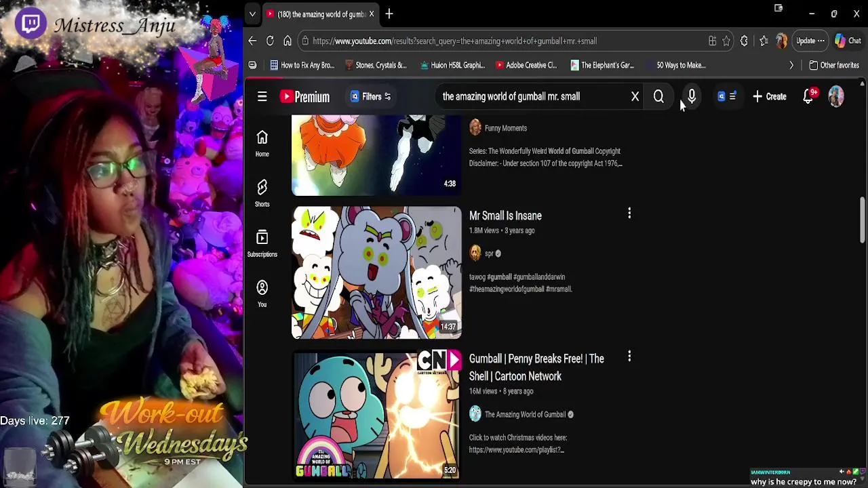
Task: Click the tab actions icon in the title bar
Action: click(778, 9)
